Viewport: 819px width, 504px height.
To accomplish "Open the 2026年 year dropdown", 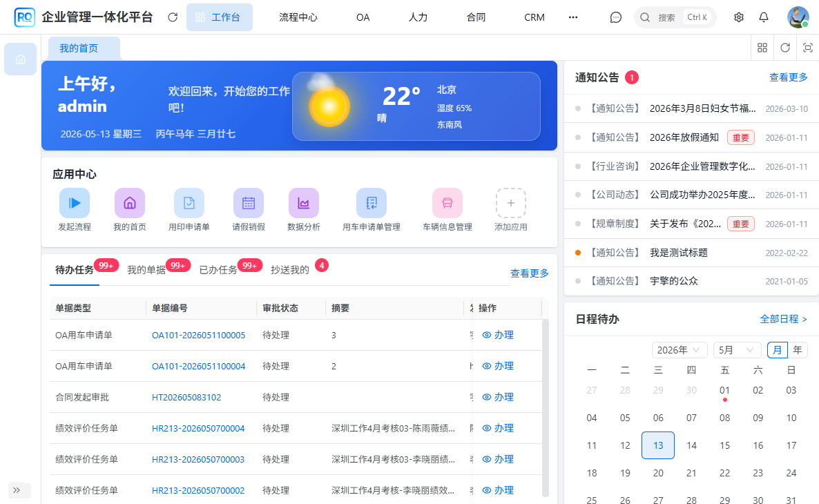I will pyautogui.click(x=680, y=350).
